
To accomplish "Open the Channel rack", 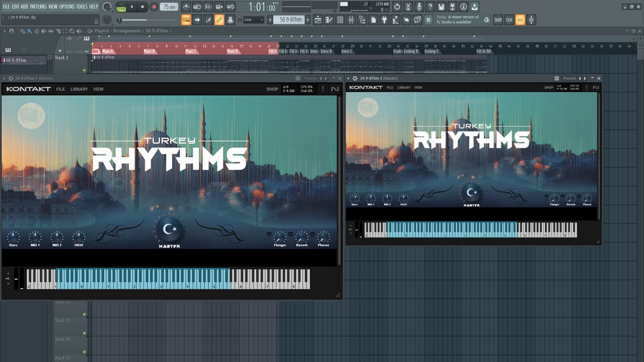I will 340,20.
